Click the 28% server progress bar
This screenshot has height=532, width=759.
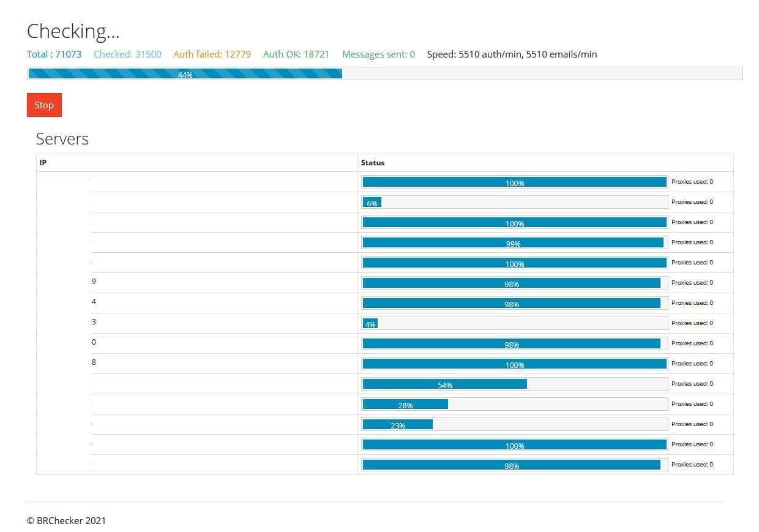[x=405, y=404]
